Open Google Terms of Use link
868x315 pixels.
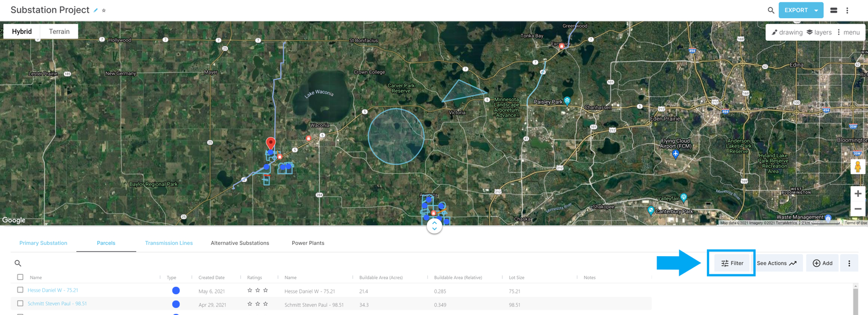pos(856,223)
